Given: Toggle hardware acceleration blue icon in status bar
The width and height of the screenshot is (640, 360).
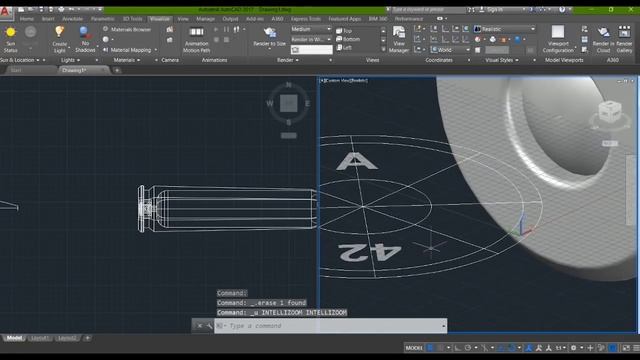Looking at the screenshot, I should pyautogui.click(x=613, y=348).
